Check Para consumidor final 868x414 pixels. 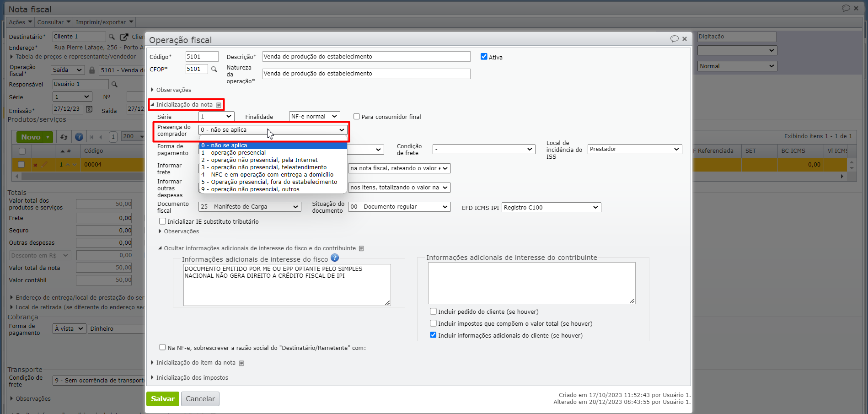tap(357, 116)
